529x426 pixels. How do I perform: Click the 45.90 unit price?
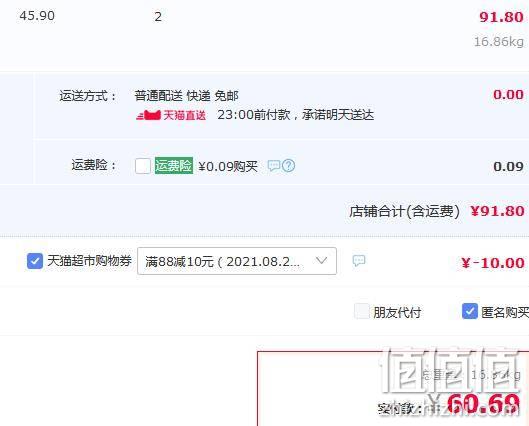click(37, 16)
